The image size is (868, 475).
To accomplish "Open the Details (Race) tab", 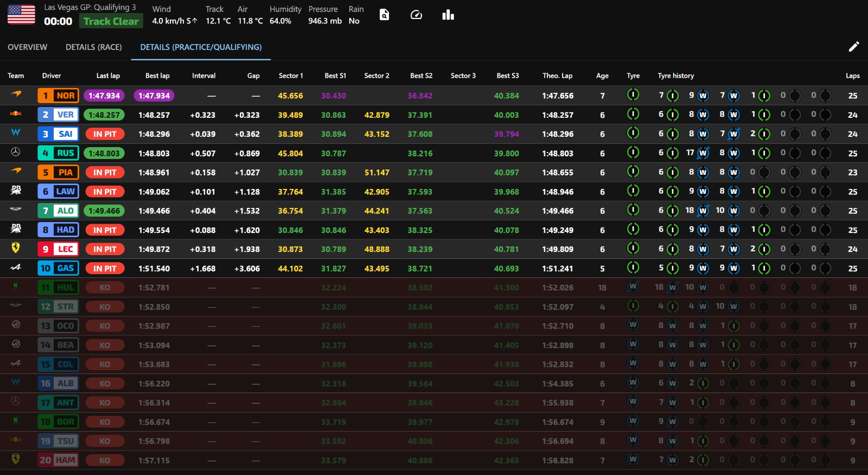I will pos(93,47).
